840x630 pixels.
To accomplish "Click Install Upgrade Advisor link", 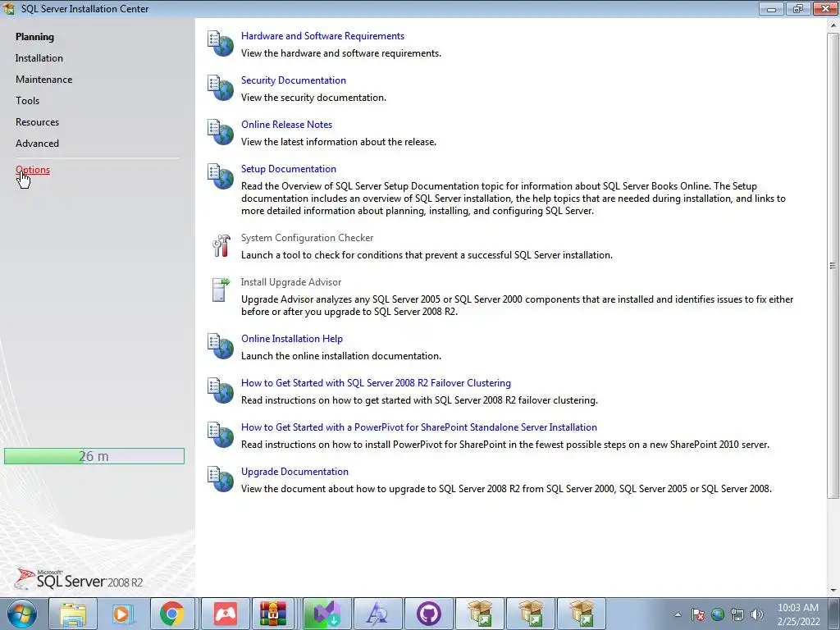I will [x=291, y=282].
